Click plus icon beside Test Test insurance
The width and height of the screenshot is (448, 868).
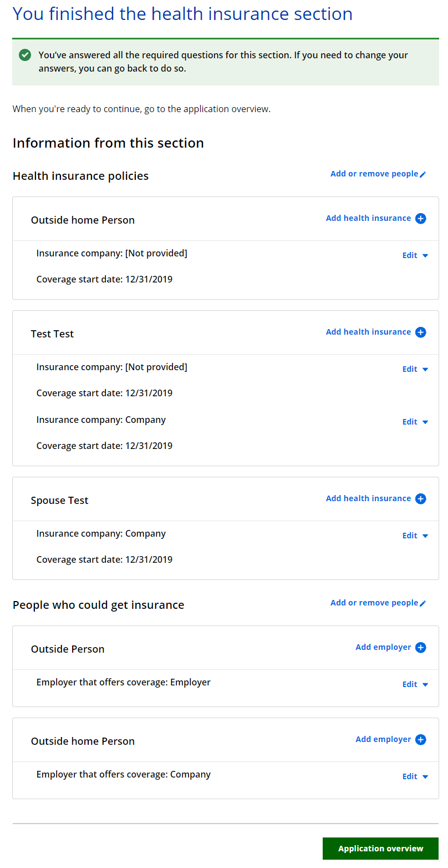click(x=421, y=332)
